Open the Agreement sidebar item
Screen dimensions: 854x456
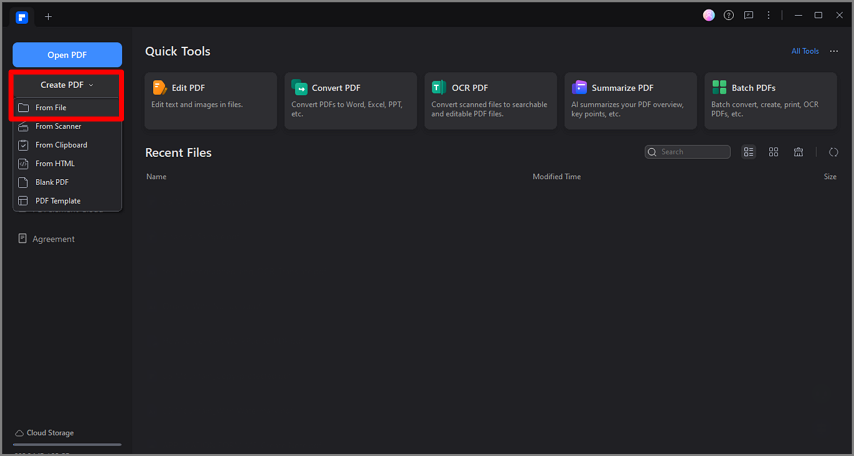pyautogui.click(x=46, y=239)
